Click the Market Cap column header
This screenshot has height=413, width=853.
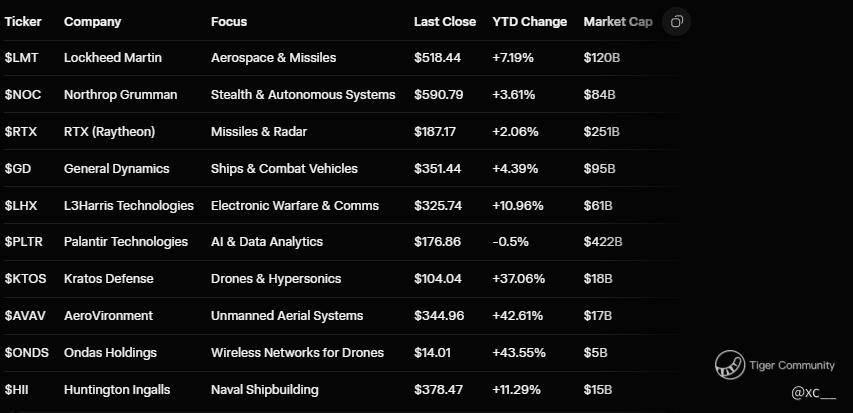618,22
